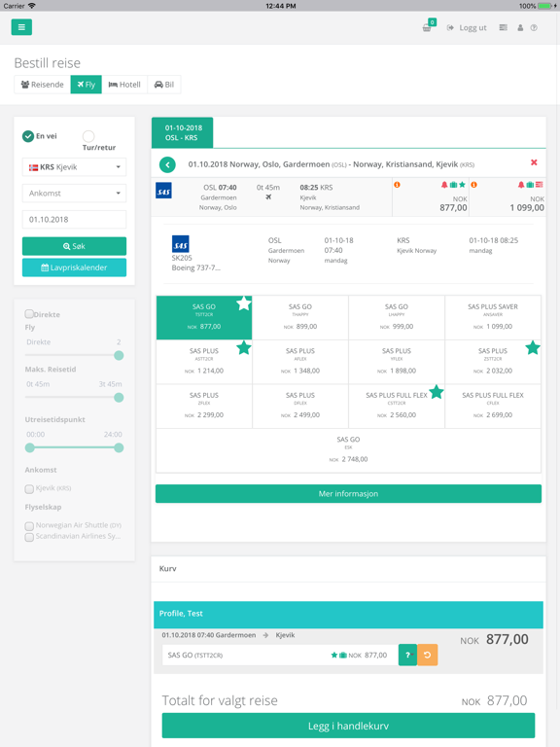Image resolution: width=560 pixels, height=747 pixels.
Task: Click the star on SAS PLUS ASTT2CR fare
Action: [x=244, y=348]
